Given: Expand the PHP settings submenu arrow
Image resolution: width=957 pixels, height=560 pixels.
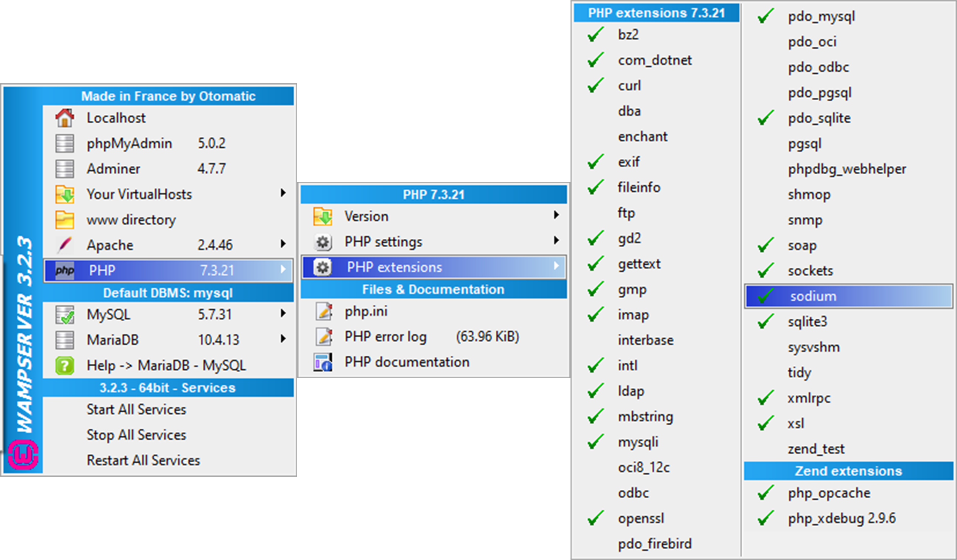Looking at the screenshot, I should coord(556,240).
